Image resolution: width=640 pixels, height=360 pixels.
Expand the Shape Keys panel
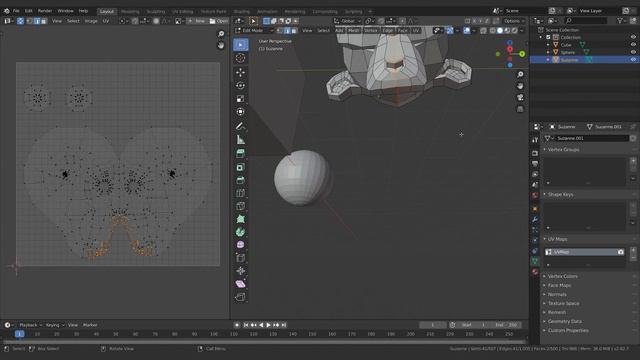tap(560, 194)
